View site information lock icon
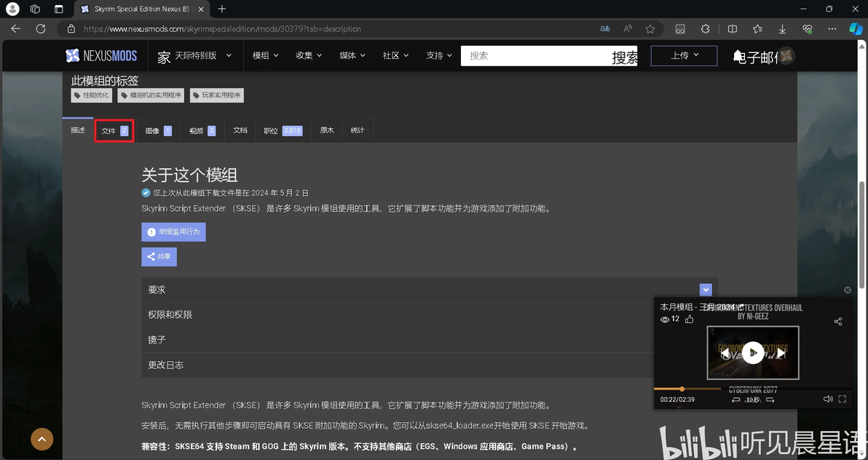The width and height of the screenshot is (868, 460). click(71, 29)
